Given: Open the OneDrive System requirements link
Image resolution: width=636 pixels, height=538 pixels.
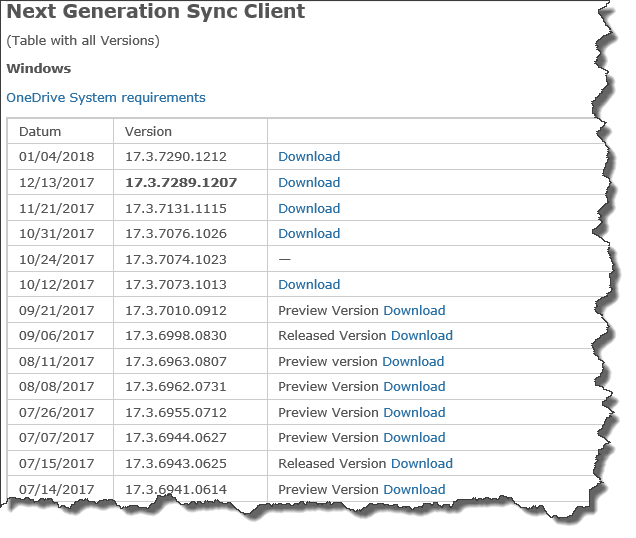Looking at the screenshot, I should tap(106, 98).
